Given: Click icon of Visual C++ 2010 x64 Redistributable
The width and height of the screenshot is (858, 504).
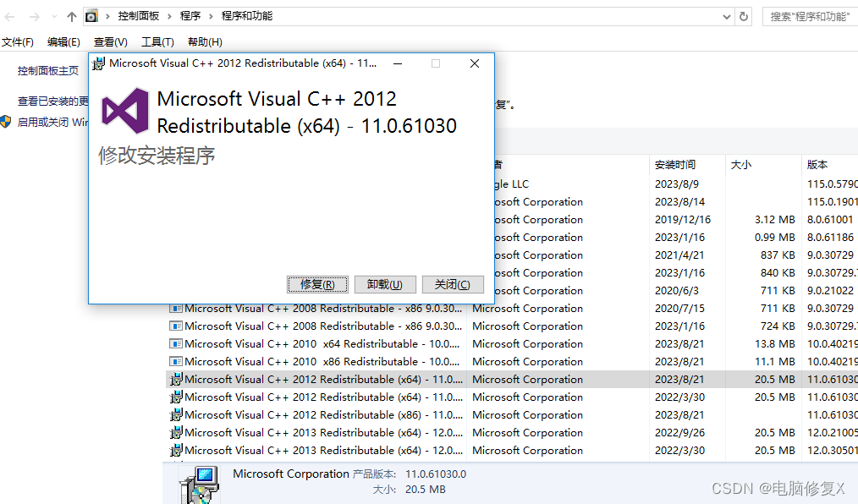Looking at the screenshot, I should 176,344.
